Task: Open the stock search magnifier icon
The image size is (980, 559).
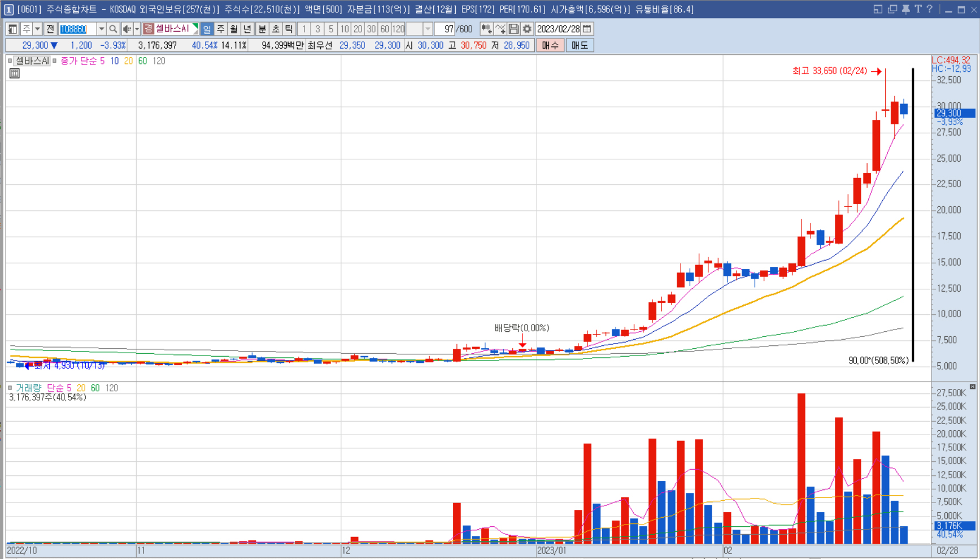Action: 113,29
